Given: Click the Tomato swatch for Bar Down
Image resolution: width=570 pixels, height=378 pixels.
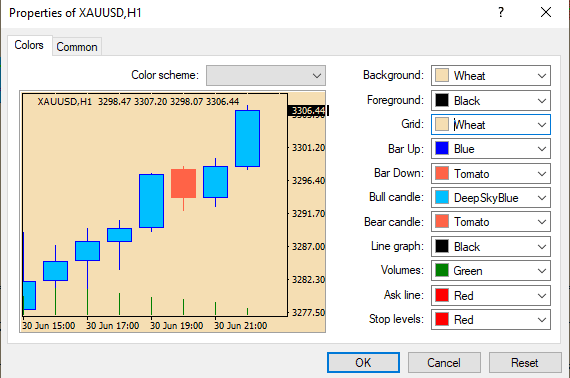Looking at the screenshot, I should click(x=442, y=173).
